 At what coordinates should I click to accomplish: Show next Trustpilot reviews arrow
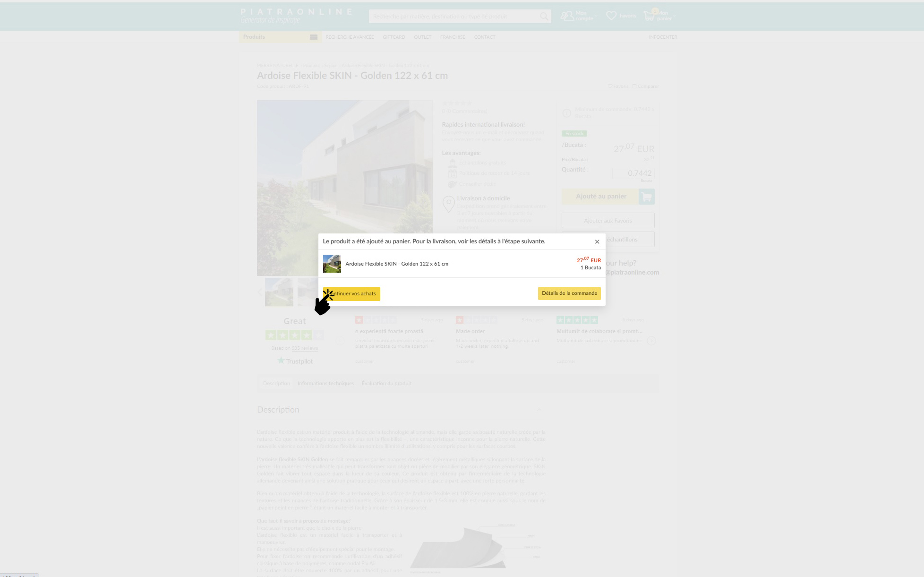tap(651, 341)
